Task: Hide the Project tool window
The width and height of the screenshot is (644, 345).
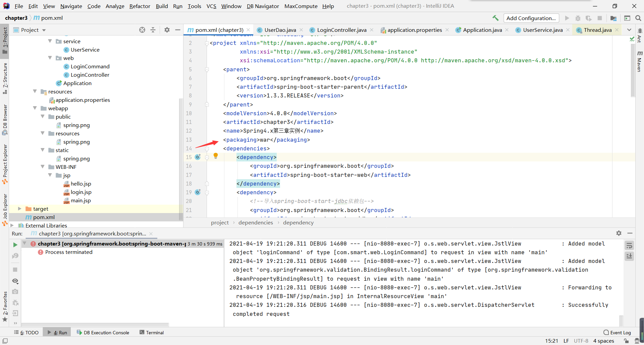Action: (178, 30)
